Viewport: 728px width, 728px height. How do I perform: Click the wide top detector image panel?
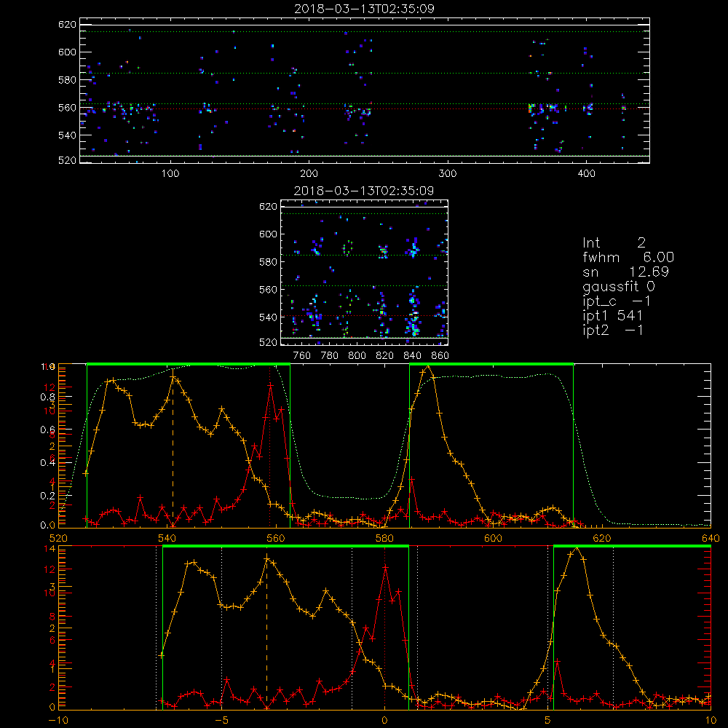[365, 90]
